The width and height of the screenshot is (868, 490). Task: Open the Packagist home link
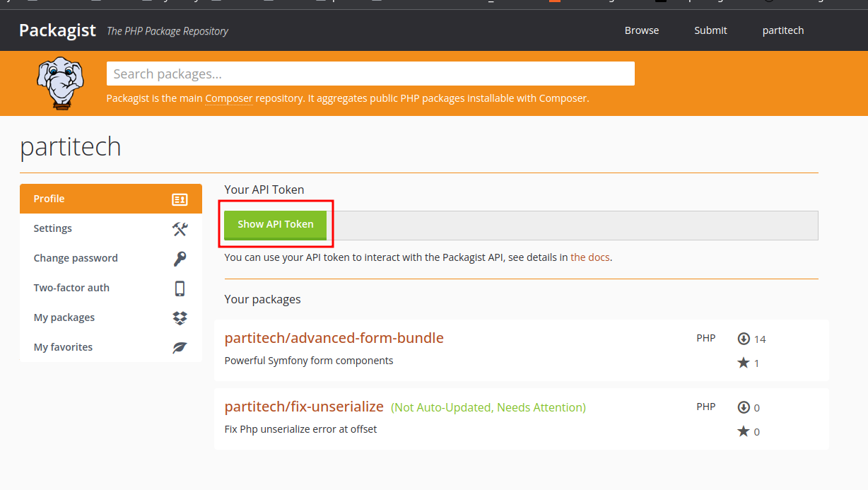pyautogui.click(x=57, y=30)
